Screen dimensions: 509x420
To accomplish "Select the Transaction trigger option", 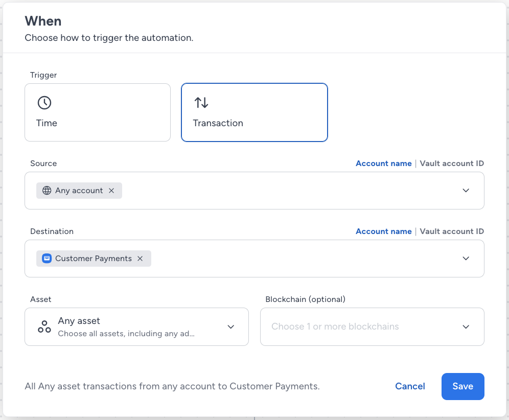I will coord(254,112).
